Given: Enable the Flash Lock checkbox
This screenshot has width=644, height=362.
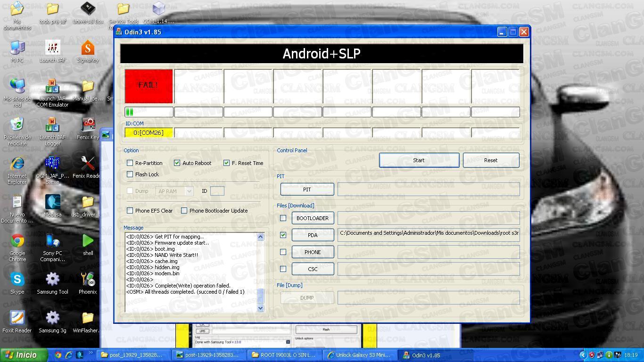Looking at the screenshot, I should (130, 174).
